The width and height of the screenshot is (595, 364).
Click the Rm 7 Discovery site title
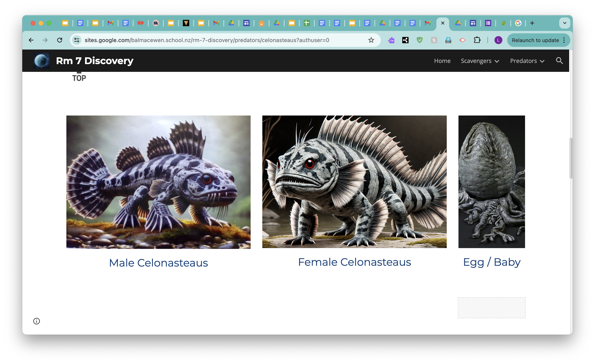pos(94,61)
